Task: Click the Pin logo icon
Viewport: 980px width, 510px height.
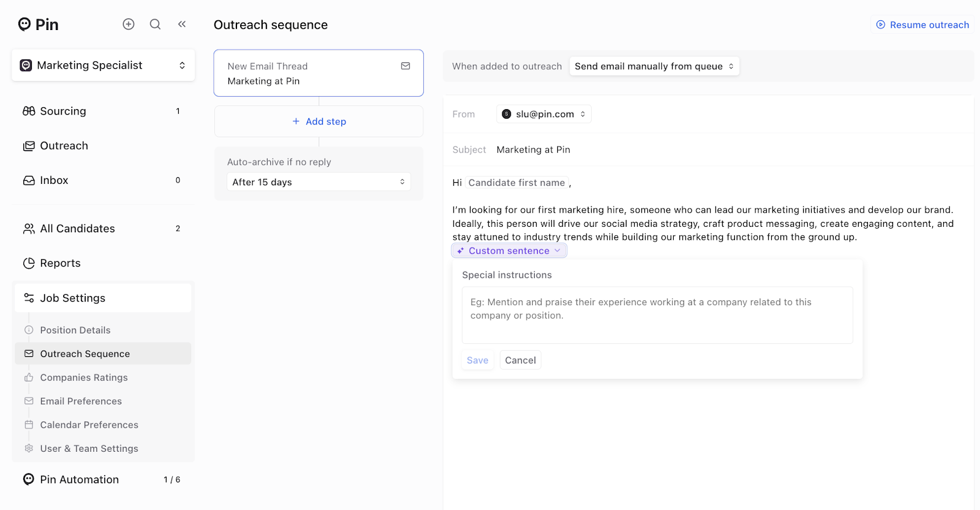Action: [24, 24]
